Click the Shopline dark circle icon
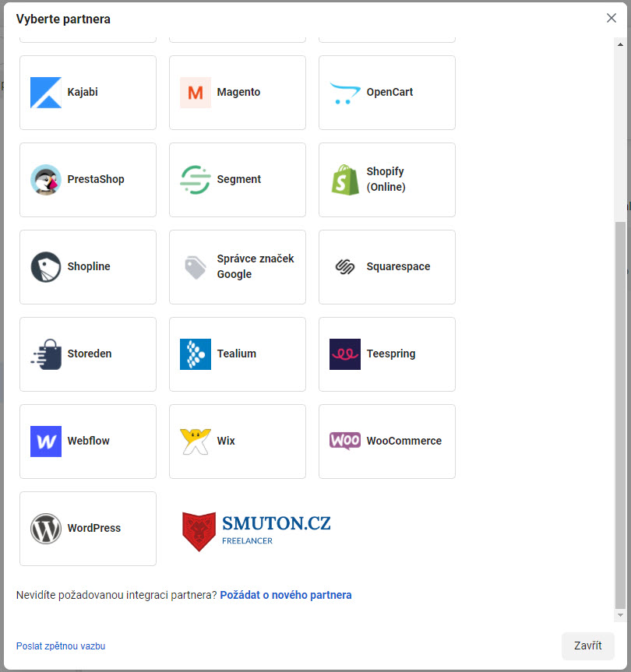631x672 pixels. point(46,267)
